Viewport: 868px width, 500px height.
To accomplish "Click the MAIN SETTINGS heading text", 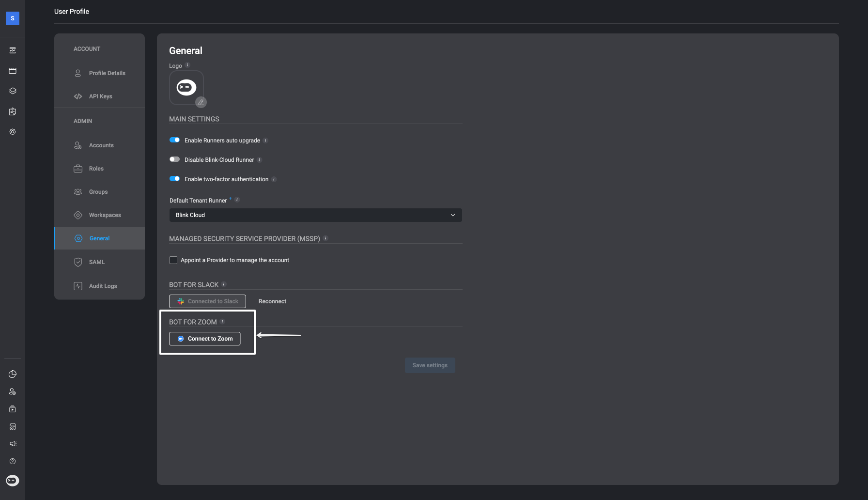I will (194, 119).
